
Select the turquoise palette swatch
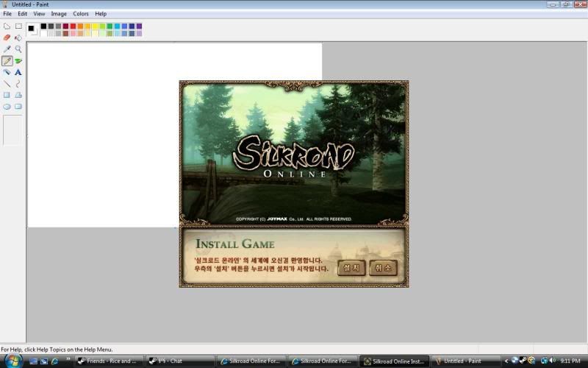[x=117, y=26]
